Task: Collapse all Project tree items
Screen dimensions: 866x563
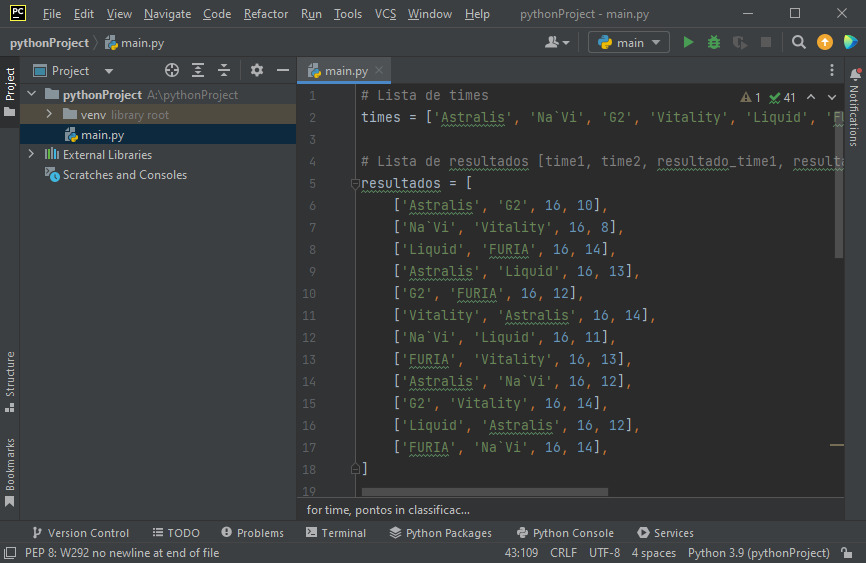Action: (x=224, y=71)
